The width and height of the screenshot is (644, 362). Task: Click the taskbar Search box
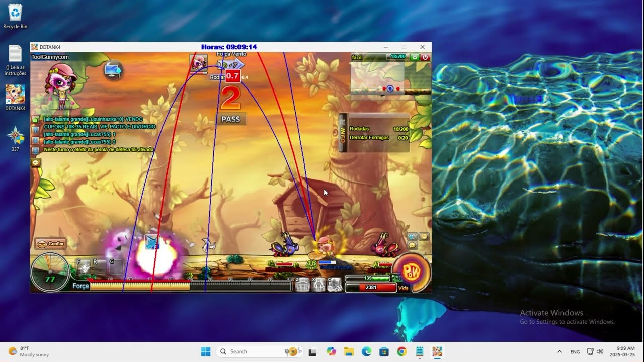point(259,351)
